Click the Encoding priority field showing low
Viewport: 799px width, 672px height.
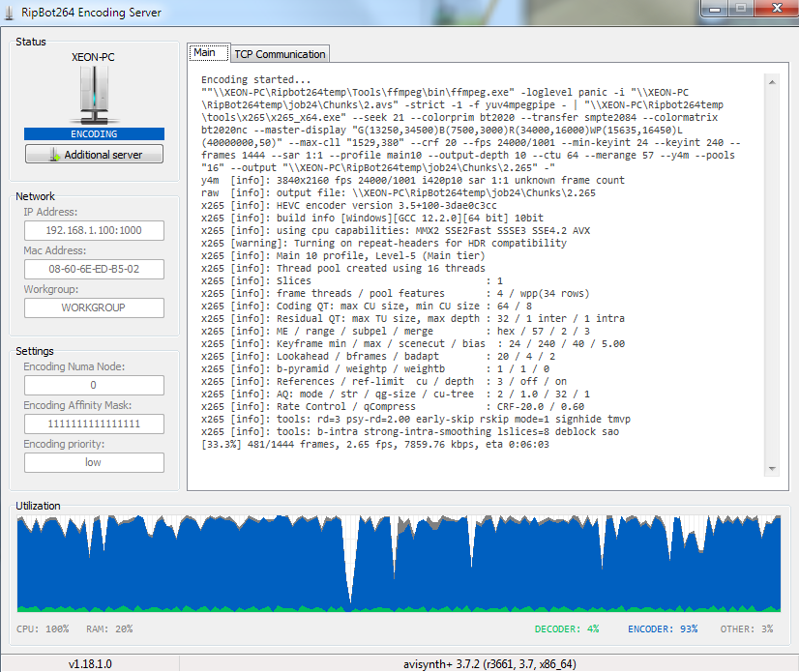coord(94,462)
